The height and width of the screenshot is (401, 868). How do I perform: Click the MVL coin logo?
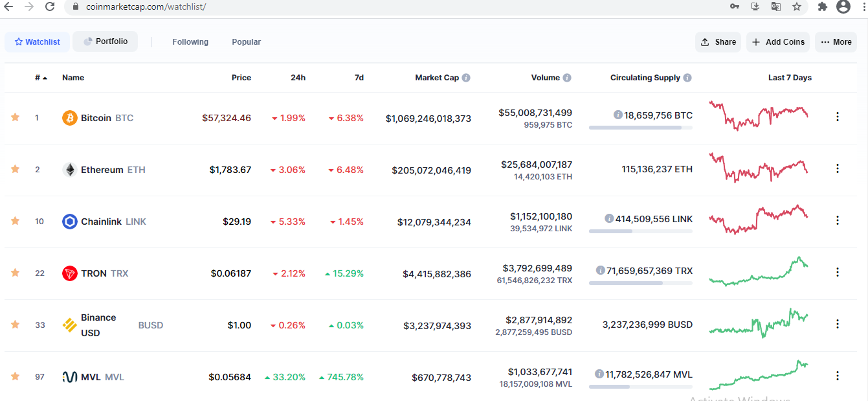pos(70,377)
